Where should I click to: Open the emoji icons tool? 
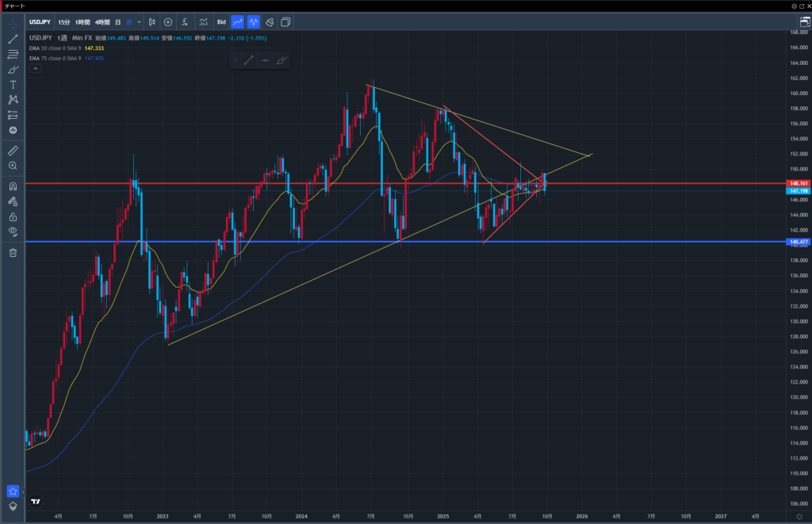coord(13,130)
